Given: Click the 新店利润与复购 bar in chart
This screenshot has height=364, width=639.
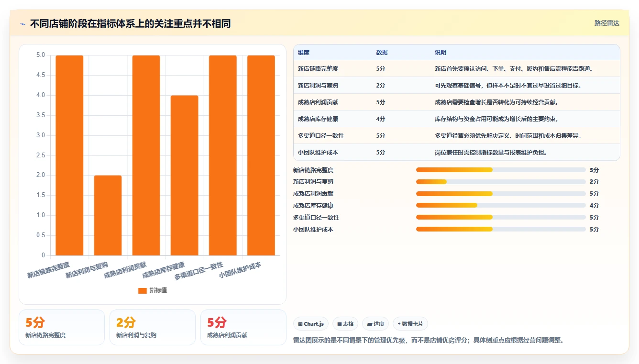Looking at the screenshot, I should pos(108,215).
